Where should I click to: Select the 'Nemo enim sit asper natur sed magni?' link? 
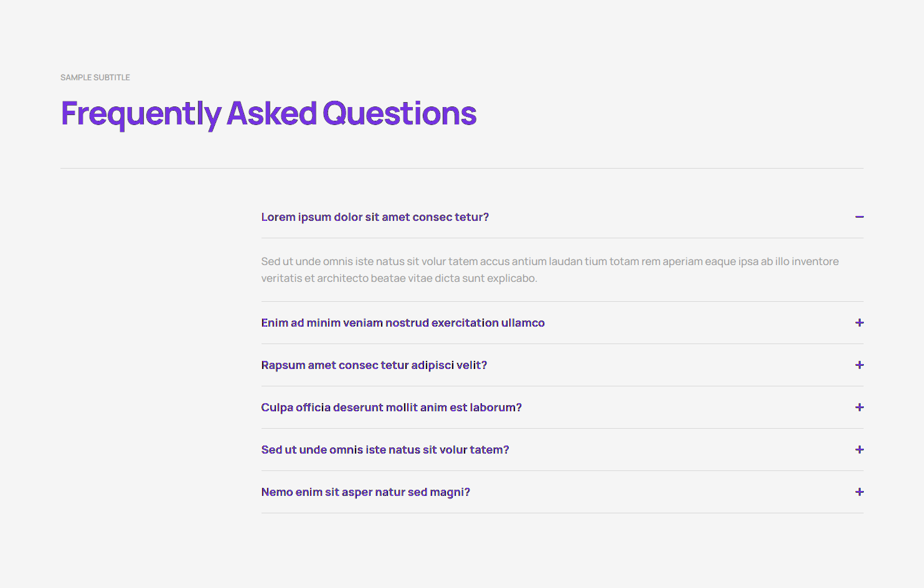coord(365,492)
